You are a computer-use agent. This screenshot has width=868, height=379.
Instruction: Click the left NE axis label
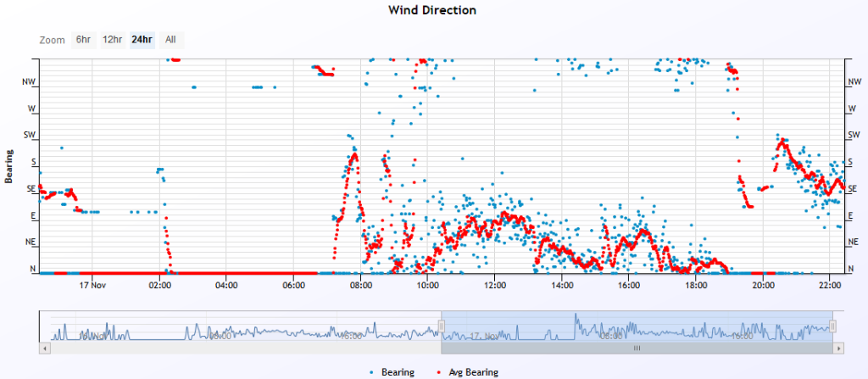pos(30,242)
